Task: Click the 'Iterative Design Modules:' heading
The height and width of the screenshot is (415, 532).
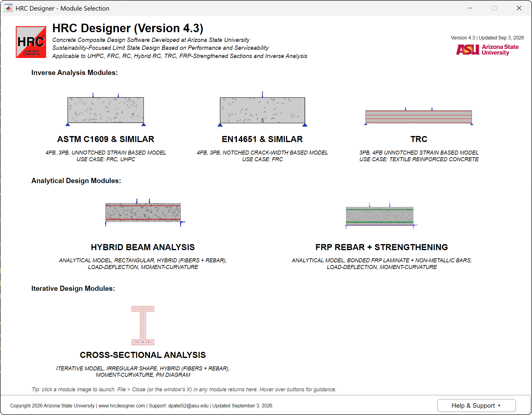Action: (73, 288)
